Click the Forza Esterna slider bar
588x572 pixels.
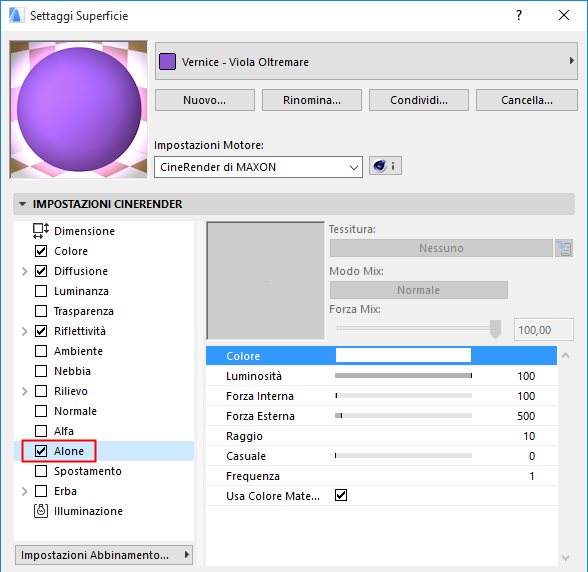(x=404, y=415)
